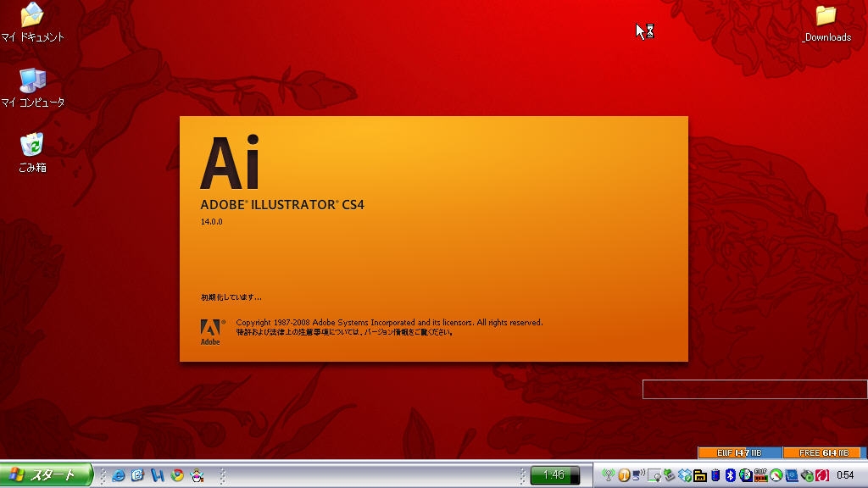Viewport: 868px width, 488px height.
Task: Click the EWF tray icon
Action: [x=760, y=475]
